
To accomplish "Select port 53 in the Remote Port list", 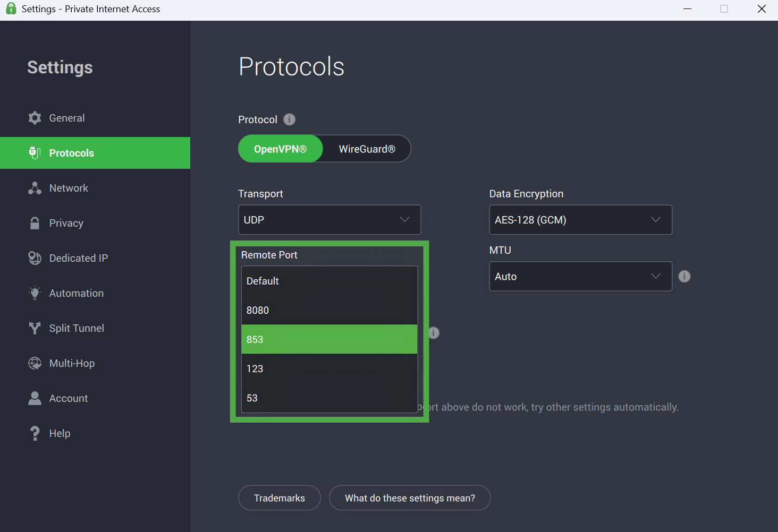I will pos(329,398).
